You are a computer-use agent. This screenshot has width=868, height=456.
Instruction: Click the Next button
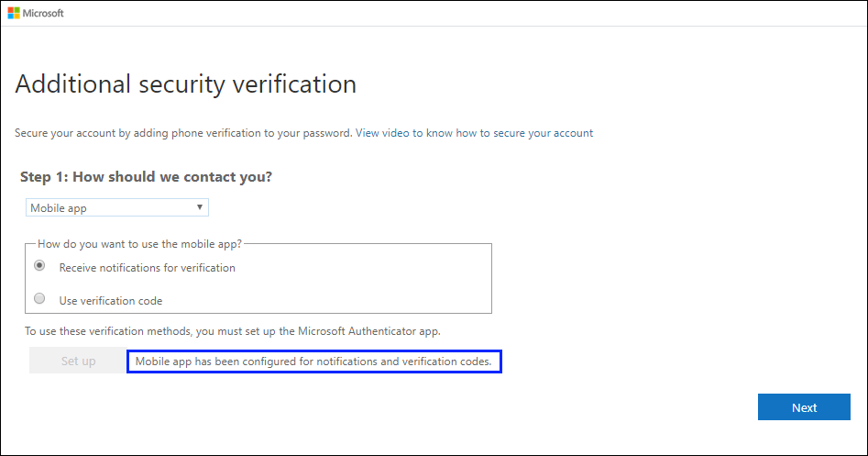(x=804, y=407)
